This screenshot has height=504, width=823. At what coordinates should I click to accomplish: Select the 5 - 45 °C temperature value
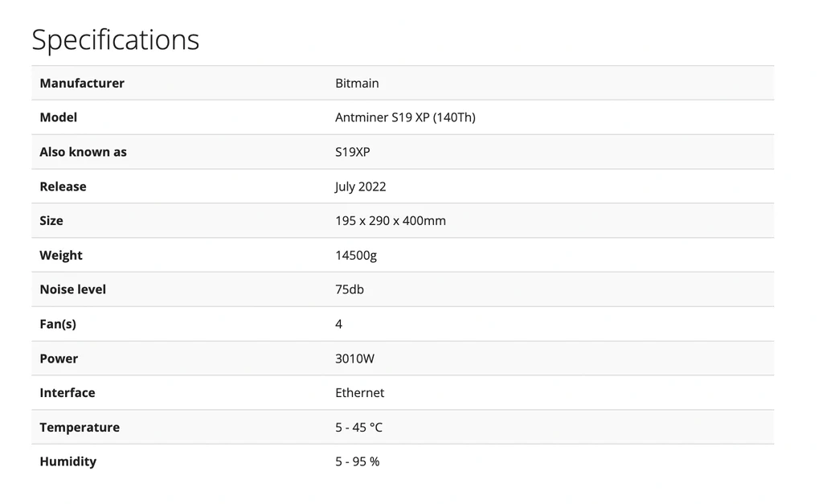358,428
